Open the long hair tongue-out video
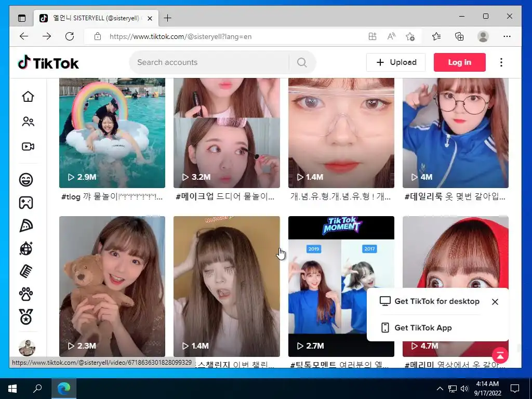 tap(227, 286)
